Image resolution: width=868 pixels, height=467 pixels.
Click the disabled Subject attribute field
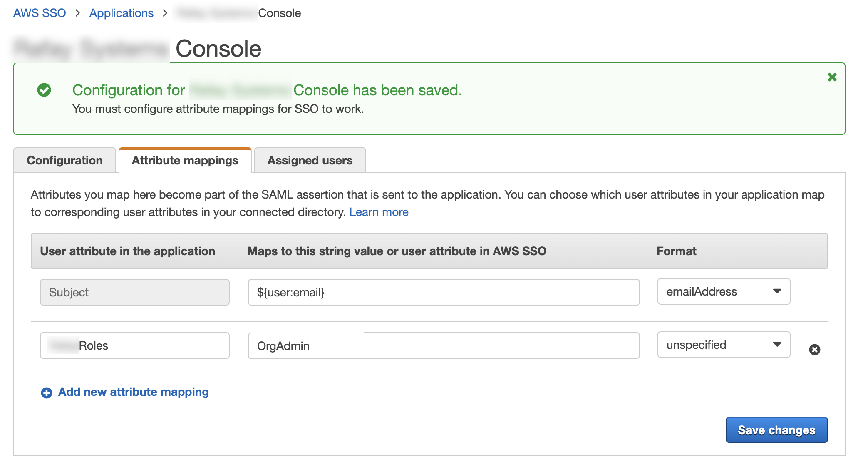point(134,292)
